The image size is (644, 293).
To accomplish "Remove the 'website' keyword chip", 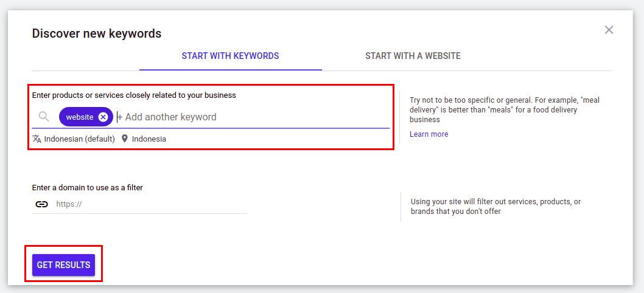I will 103,117.
